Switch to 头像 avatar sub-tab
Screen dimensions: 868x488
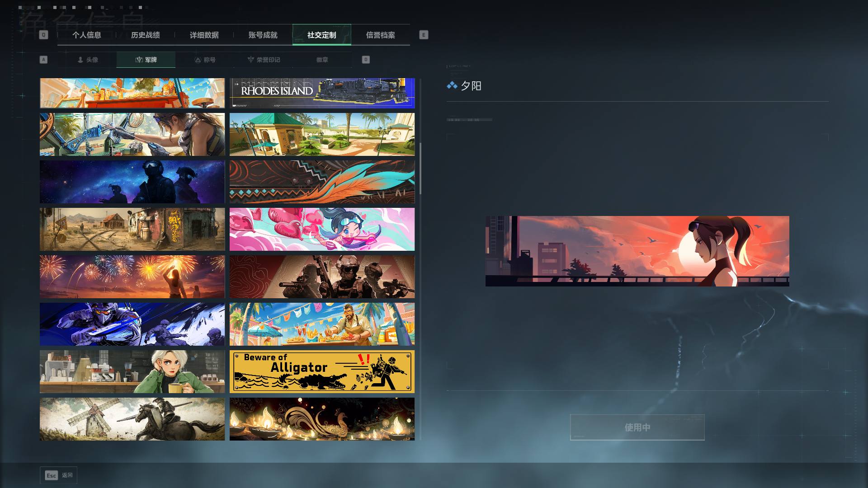click(87, 60)
